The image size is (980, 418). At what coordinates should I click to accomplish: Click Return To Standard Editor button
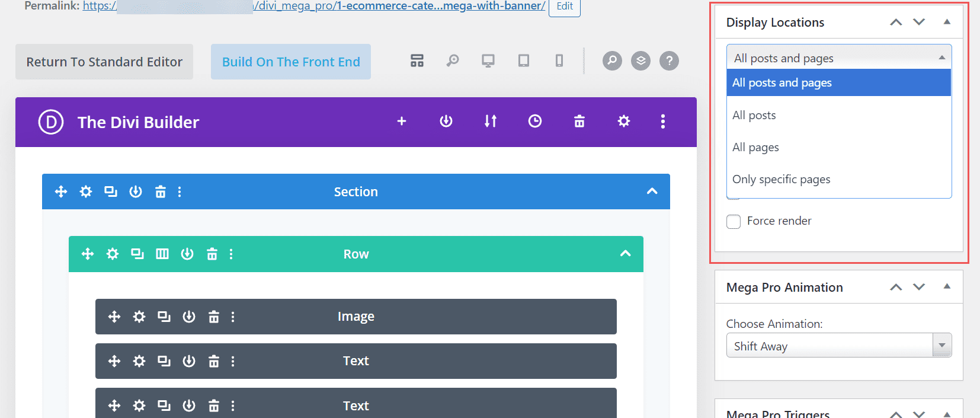pyautogui.click(x=104, y=62)
